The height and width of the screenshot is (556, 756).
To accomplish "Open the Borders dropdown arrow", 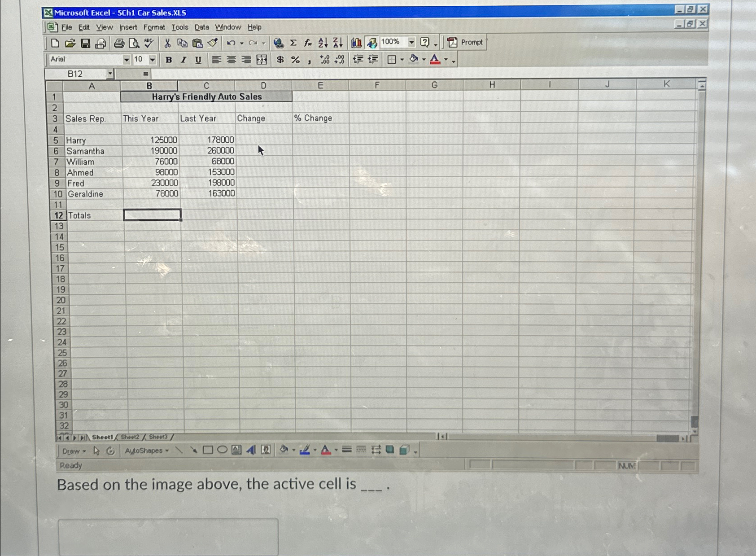I will click(402, 59).
